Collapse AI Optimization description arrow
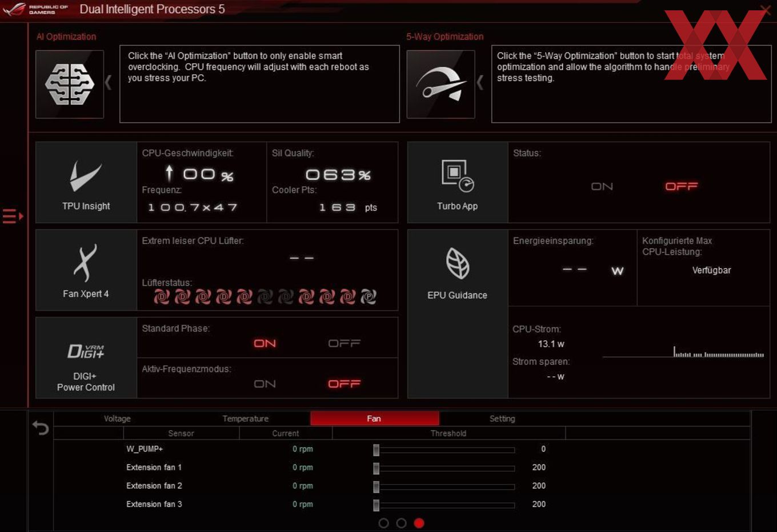This screenshot has height=532, width=777. tap(108, 83)
